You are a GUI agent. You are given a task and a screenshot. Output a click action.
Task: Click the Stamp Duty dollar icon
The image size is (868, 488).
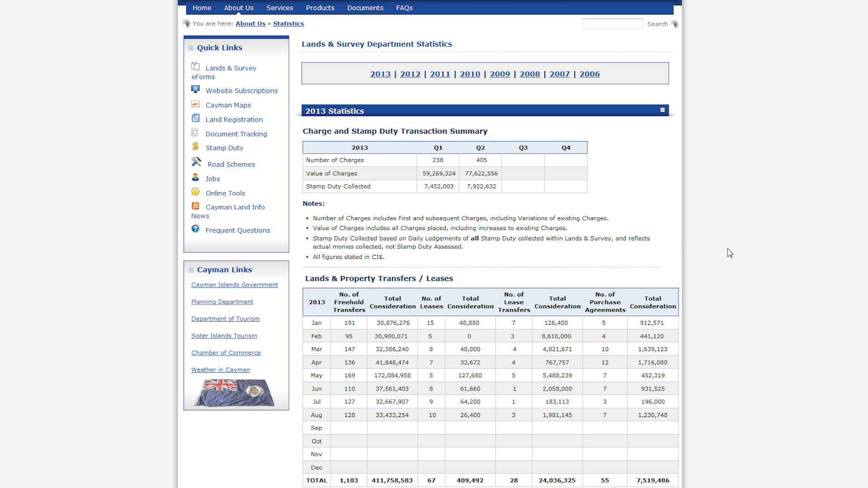point(195,146)
